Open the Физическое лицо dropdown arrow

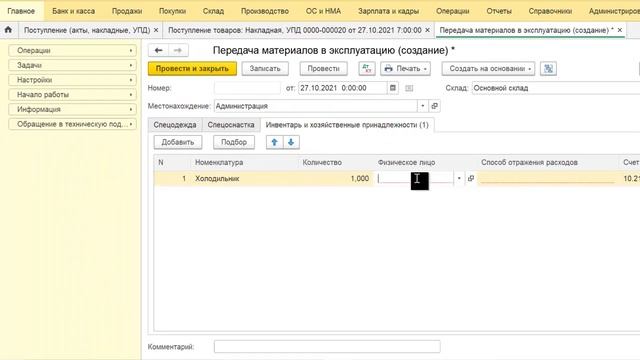(459, 178)
